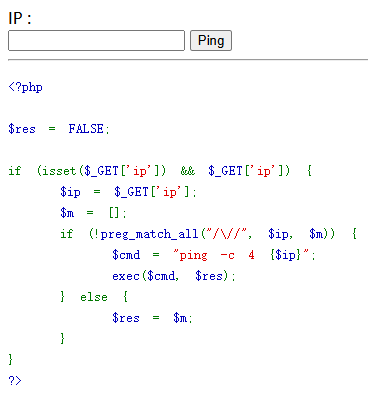Click the Ping button
This screenshot has width=368, height=394.
click(x=211, y=41)
